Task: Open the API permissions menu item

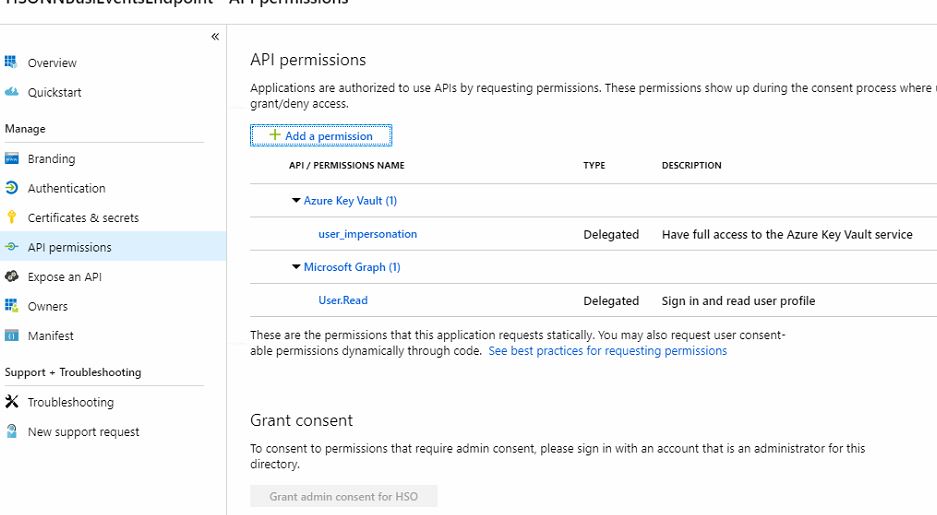Action: coord(69,247)
